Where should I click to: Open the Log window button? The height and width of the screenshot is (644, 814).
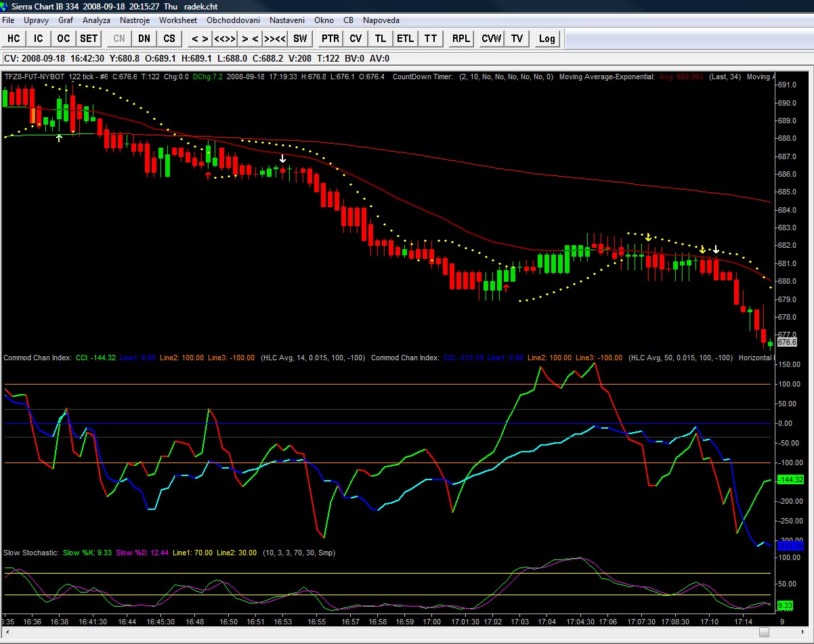(547, 39)
